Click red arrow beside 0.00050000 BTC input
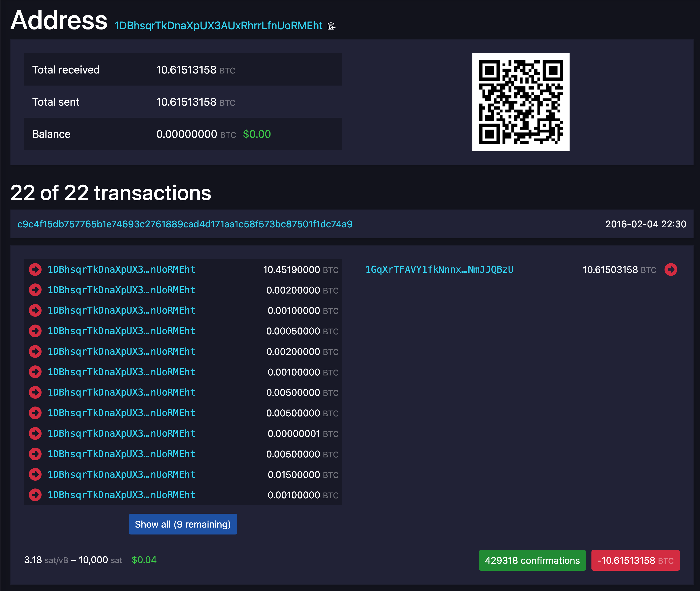The image size is (700, 591). 35,331
